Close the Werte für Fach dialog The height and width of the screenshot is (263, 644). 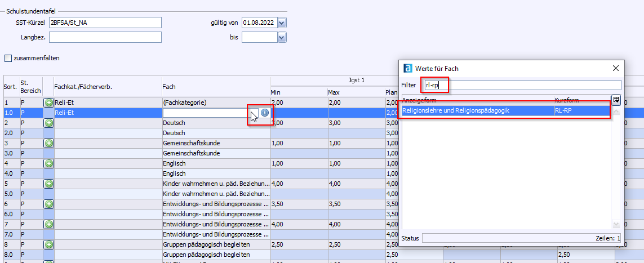615,68
